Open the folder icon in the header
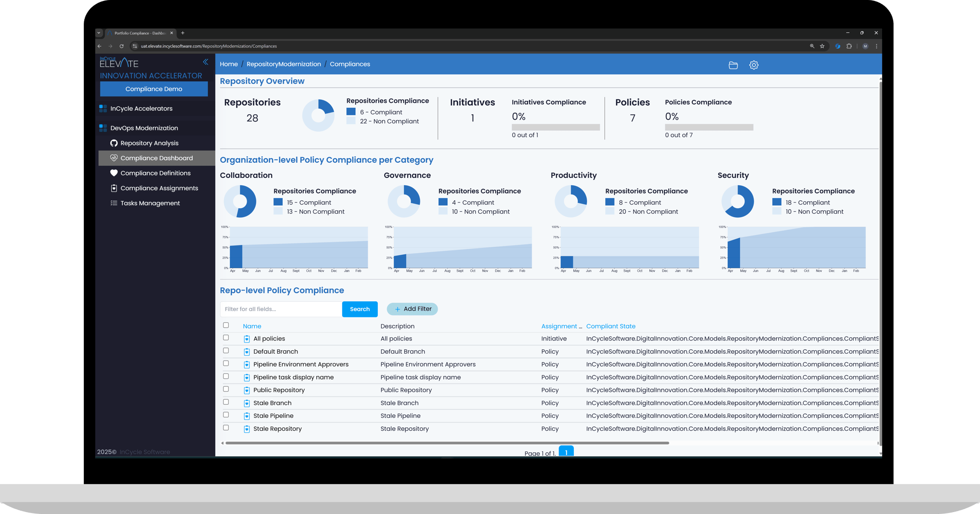 733,65
